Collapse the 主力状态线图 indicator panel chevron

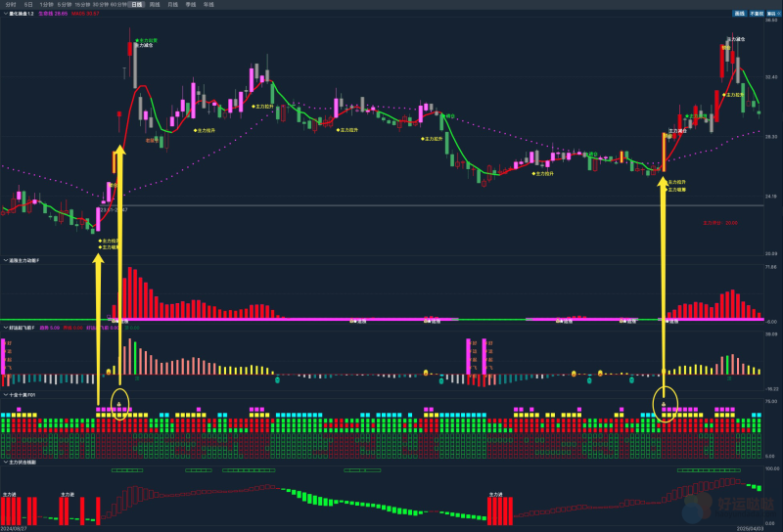(6, 463)
